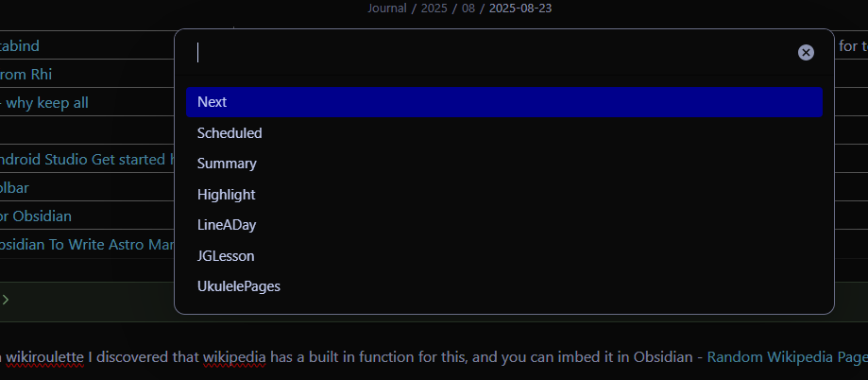Screen dimensions: 868x380
Task: Open the Random Wikipedia Page link
Action: (787, 356)
